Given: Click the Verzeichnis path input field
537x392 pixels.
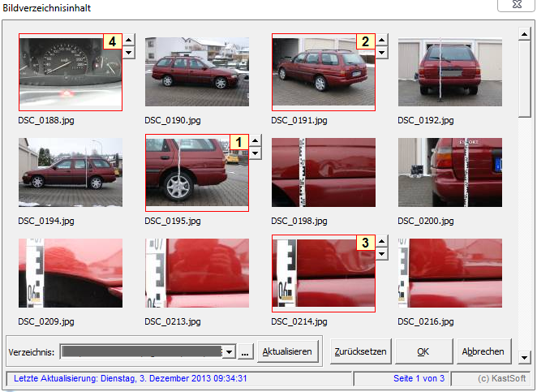Looking at the screenshot, I should (x=141, y=351).
